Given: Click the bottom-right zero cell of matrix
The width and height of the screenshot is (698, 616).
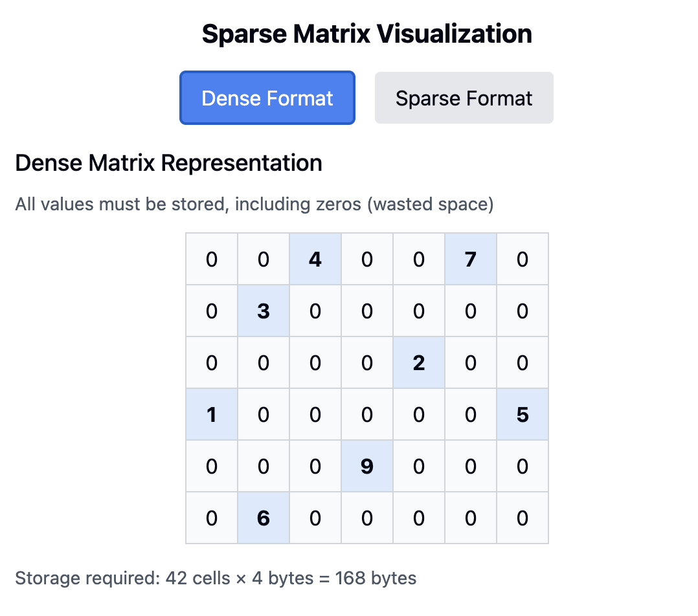Looking at the screenshot, I should [x=523, y=518].
